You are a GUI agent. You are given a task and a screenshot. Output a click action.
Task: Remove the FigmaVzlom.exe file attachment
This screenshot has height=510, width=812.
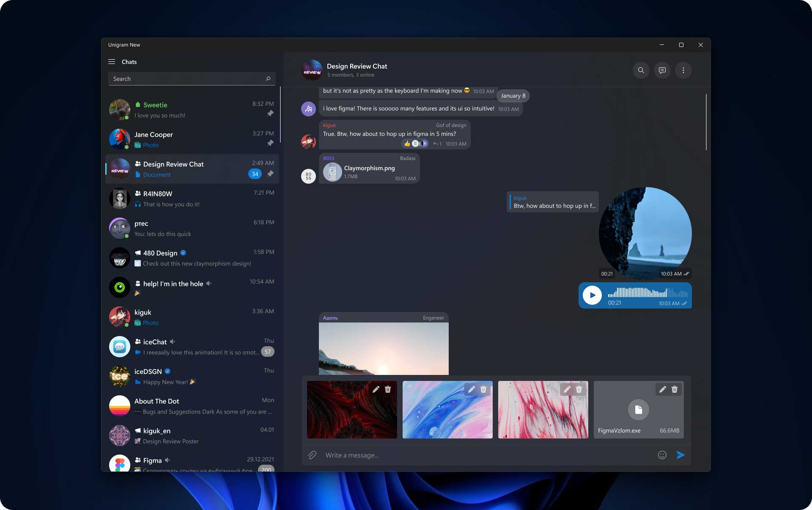tap(675, 389)
